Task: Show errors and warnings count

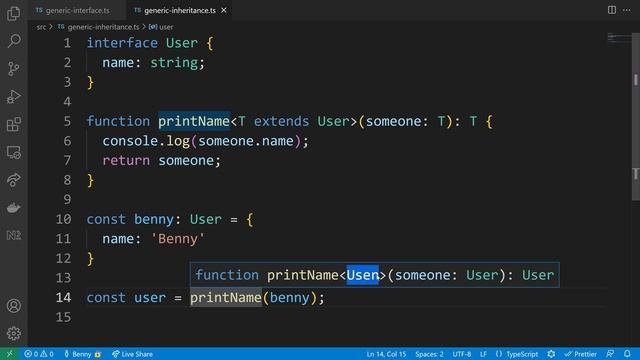Action: [x=39, y=354]
